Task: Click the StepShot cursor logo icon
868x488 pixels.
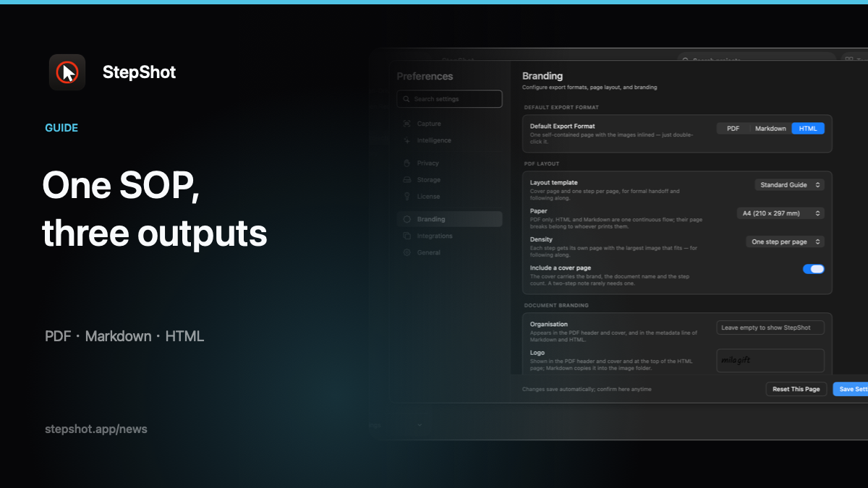Action: click(67, 72)
